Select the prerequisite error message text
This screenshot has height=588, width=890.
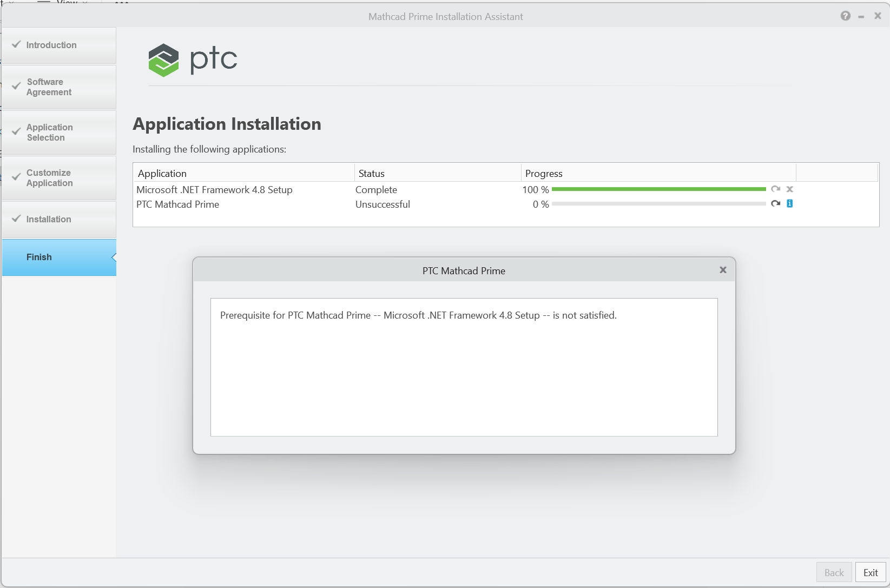pyautogui.click(x=418, y=315)
